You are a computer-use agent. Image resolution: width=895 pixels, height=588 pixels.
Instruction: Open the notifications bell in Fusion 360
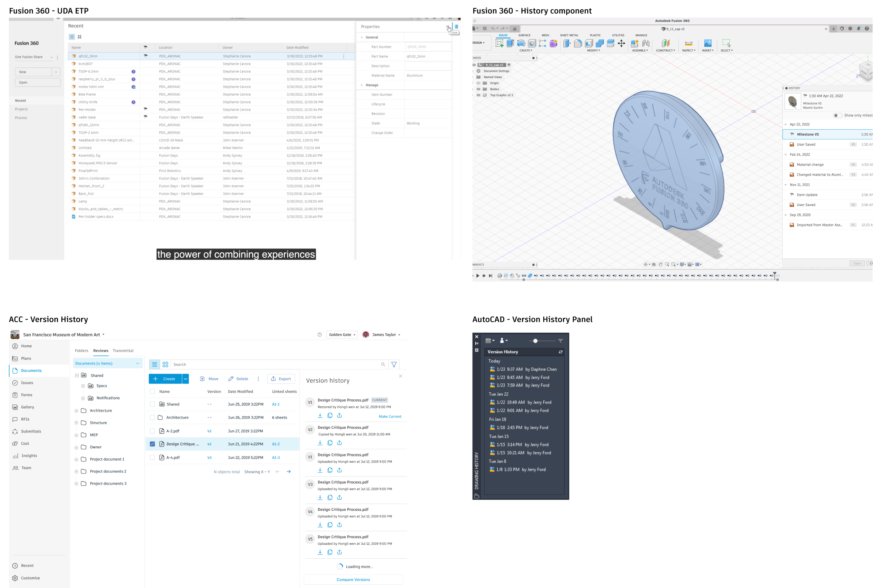pyautogui.click(x=858, y=29)
